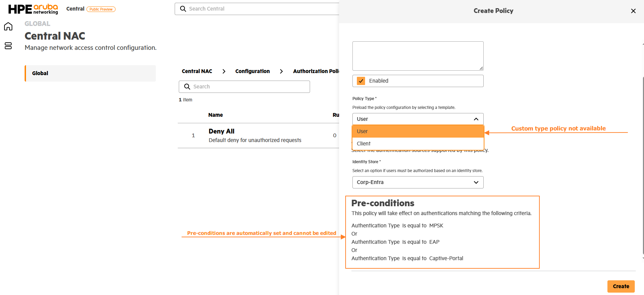The image size is (644, 295).
Task: Select Global in the left navigation
Action: tap(90, 73)
